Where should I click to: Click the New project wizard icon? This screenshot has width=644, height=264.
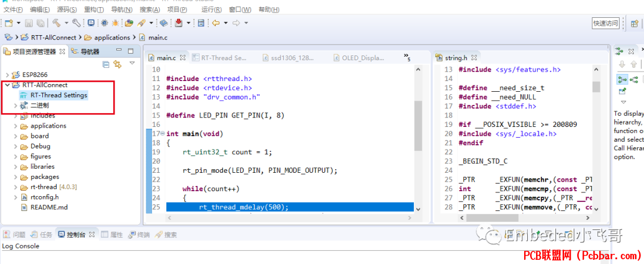(x=9, y=23)
